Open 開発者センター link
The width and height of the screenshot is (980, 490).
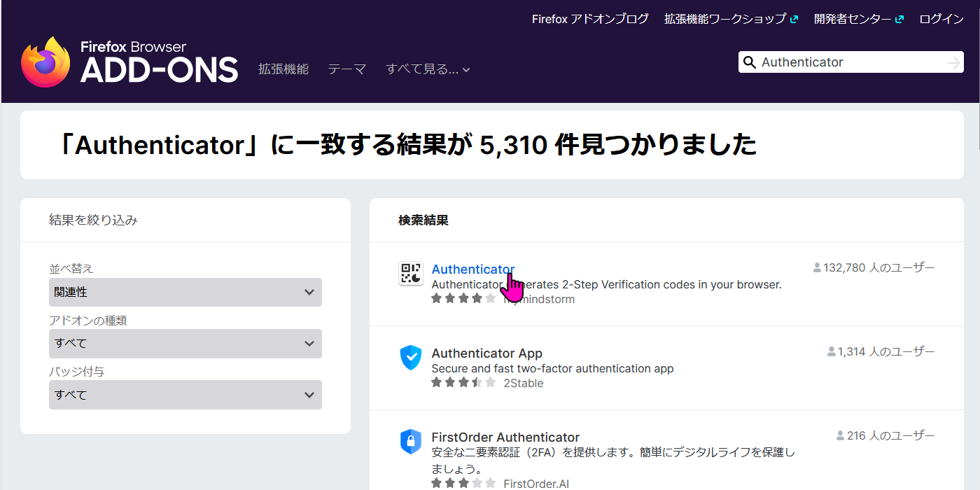click(x=853, y=20)
